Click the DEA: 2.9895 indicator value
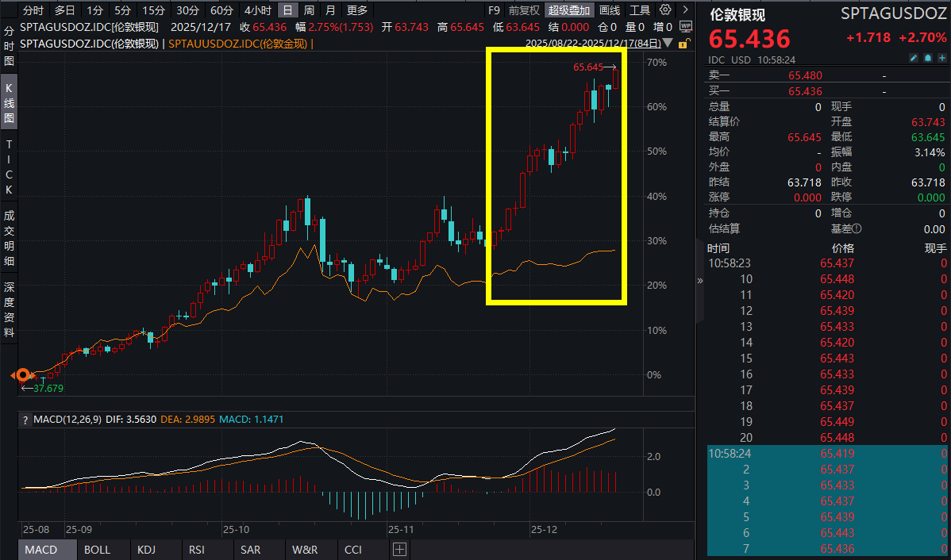Screen dimensions: 951x560 click(x=187, y=420)
